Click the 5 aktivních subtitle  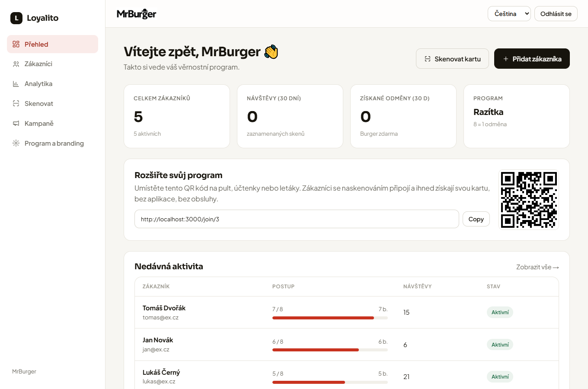tap(147, 134)
